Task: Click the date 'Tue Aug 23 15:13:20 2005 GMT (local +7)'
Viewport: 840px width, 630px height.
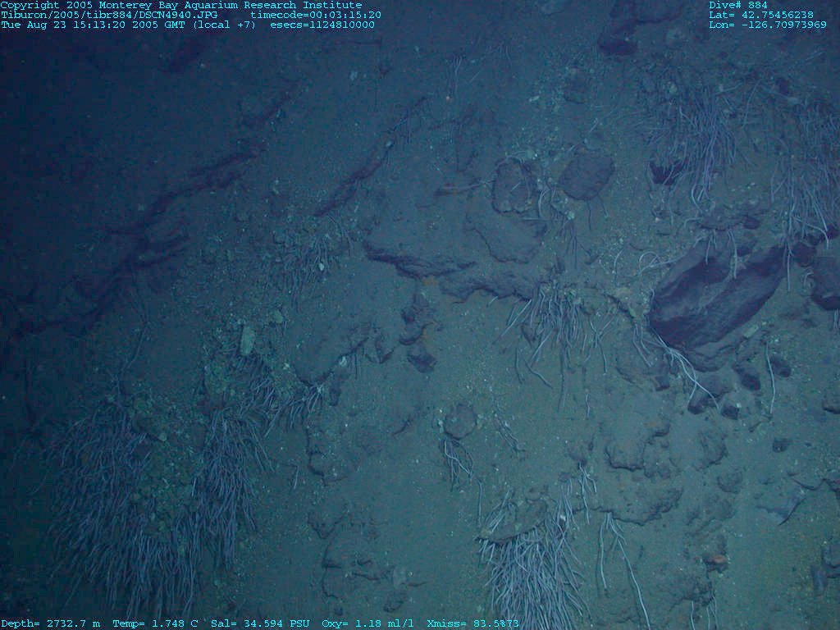Action: click(129, 25)
